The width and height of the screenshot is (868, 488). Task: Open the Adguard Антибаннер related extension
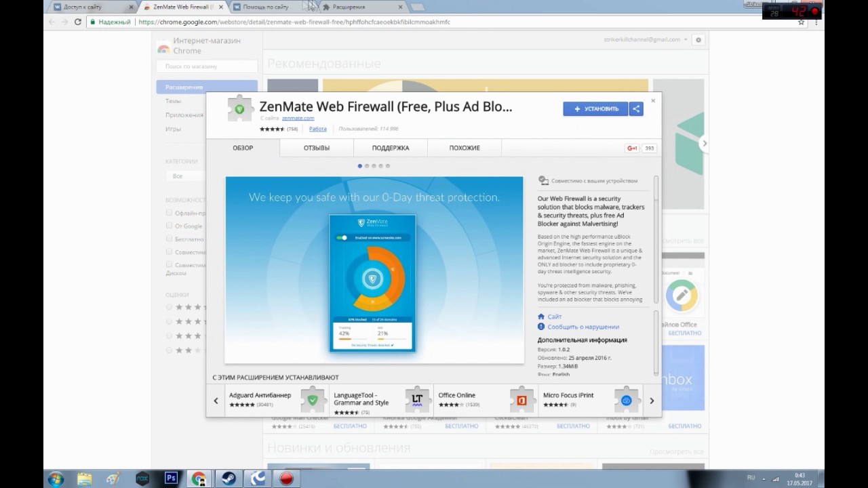277,400
